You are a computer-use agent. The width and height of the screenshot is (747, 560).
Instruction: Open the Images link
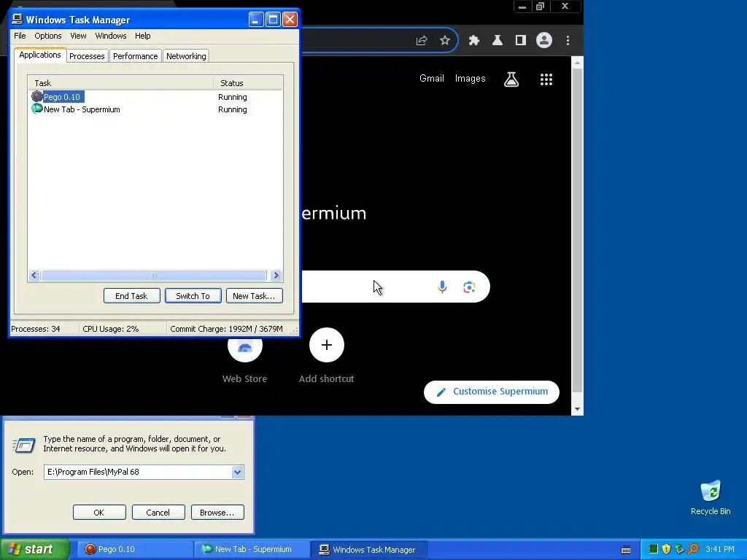pyautogui.click(x=471, y=79)
